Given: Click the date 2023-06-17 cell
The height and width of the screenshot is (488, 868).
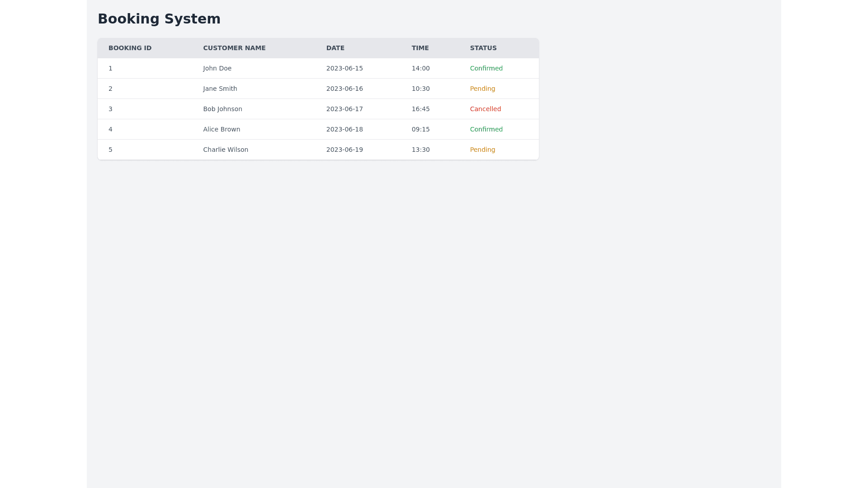Looking at the screenshot, I should click(344, 109).
